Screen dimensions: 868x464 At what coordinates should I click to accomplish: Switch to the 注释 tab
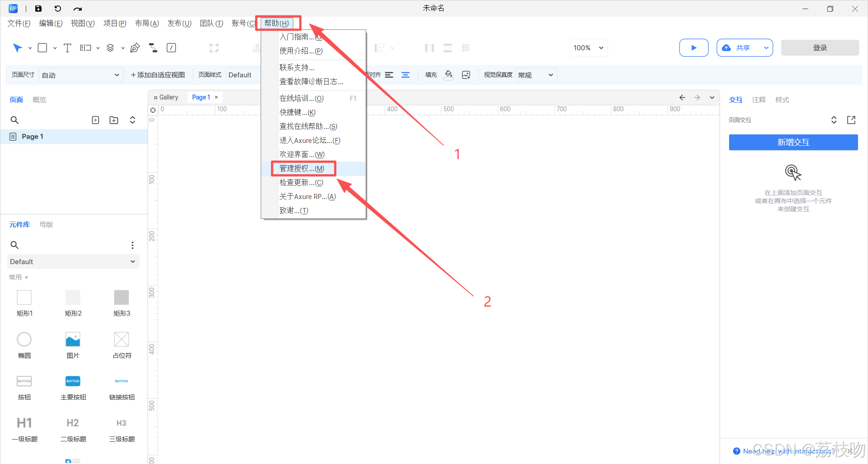coord(759,100)
